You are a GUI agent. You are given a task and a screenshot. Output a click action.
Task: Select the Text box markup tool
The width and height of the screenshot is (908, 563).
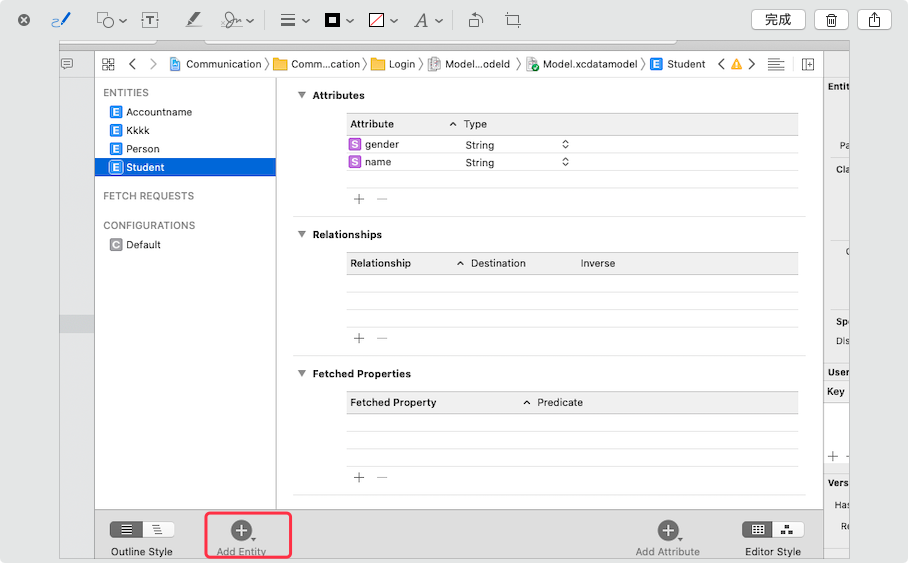click(150, 20)
